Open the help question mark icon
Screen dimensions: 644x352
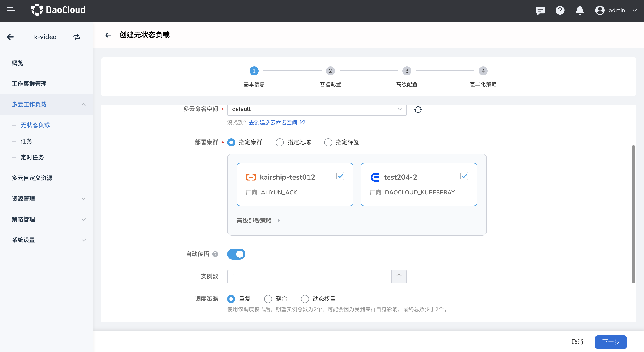(560, 10)
